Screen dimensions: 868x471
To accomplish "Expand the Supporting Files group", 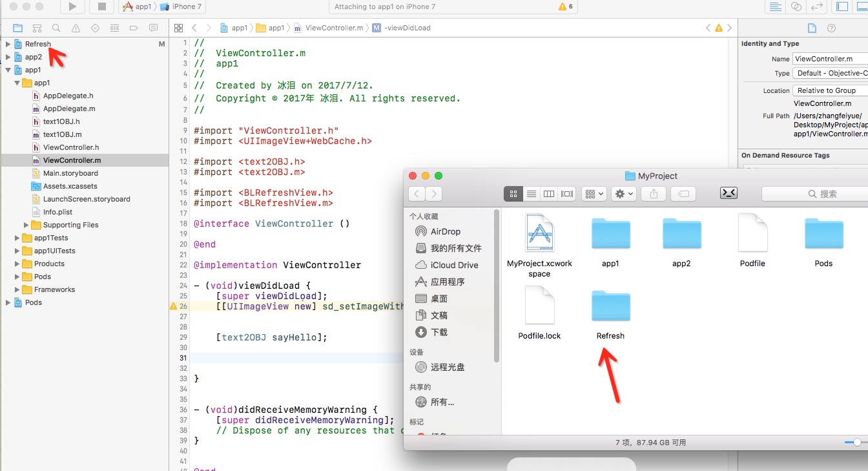I will coord(26,225).
